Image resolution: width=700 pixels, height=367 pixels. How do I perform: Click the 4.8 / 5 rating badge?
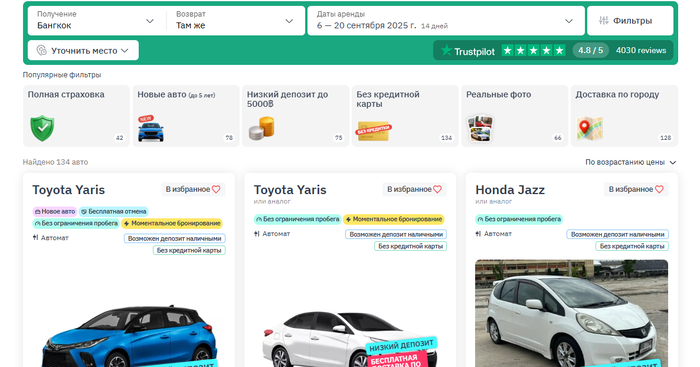click(x=590, y=50)
